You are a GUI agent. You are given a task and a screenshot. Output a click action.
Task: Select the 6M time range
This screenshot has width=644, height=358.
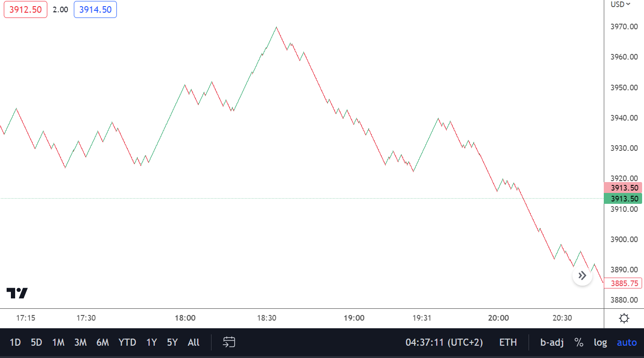(102, 342)
